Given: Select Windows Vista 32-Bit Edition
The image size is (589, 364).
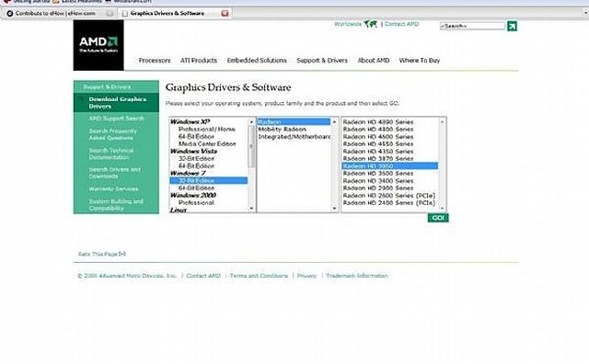Looking at the screenshot, I should (196, 158).
